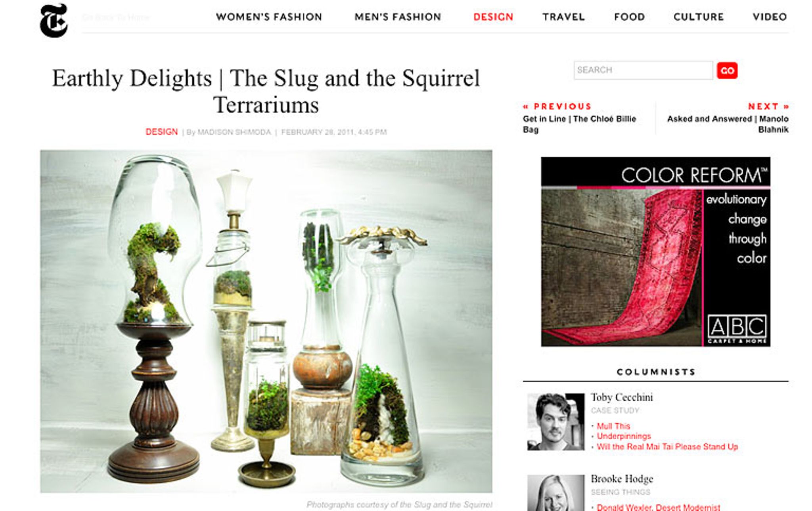Open the Women's Fashion section
The image size is (812, 511).
(x=269, y=17)
